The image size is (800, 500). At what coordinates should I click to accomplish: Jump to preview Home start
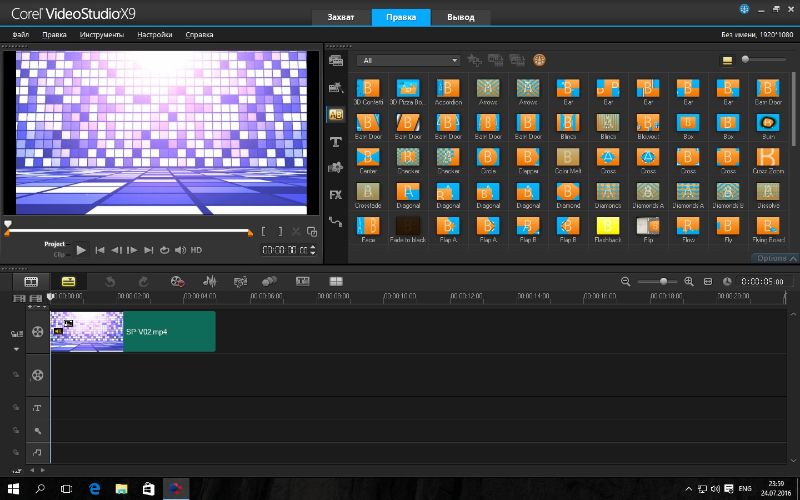pos(100,250)
